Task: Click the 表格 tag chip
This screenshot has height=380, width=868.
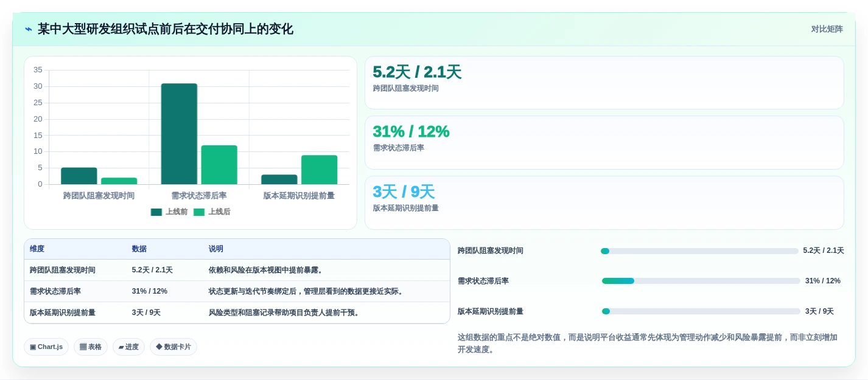Action: pos(91,347)
